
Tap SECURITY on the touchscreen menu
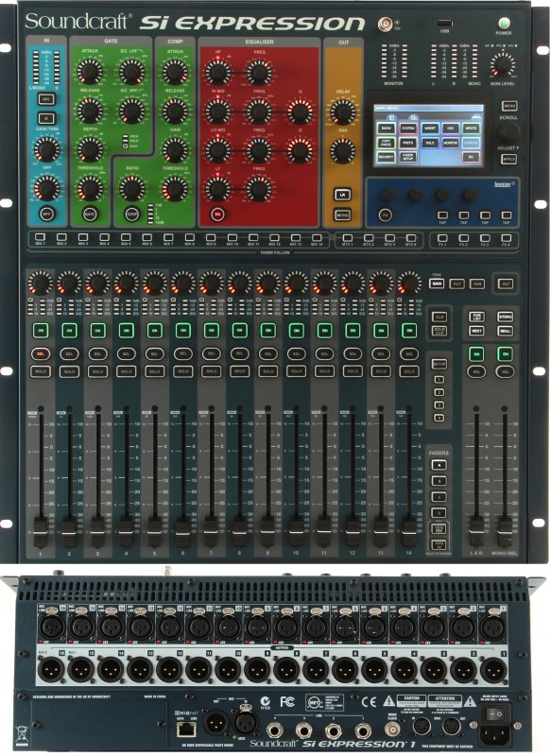pos(387,157)
